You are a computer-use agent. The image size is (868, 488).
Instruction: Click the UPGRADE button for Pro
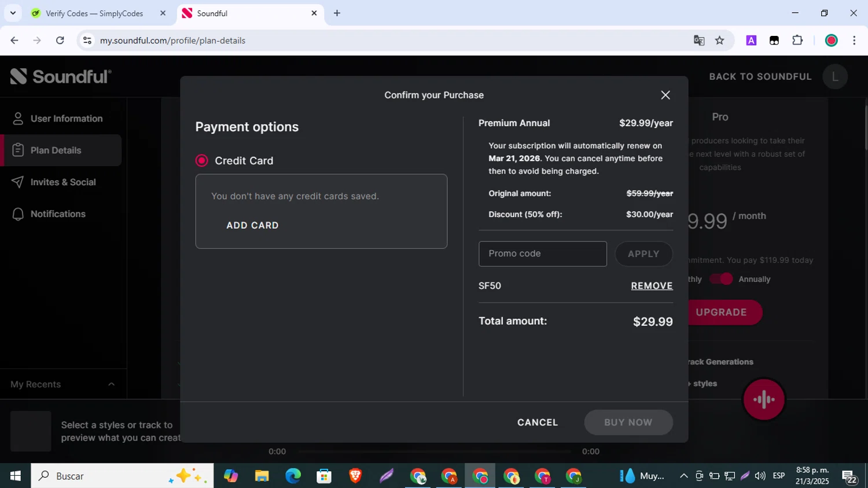[722, 312]
